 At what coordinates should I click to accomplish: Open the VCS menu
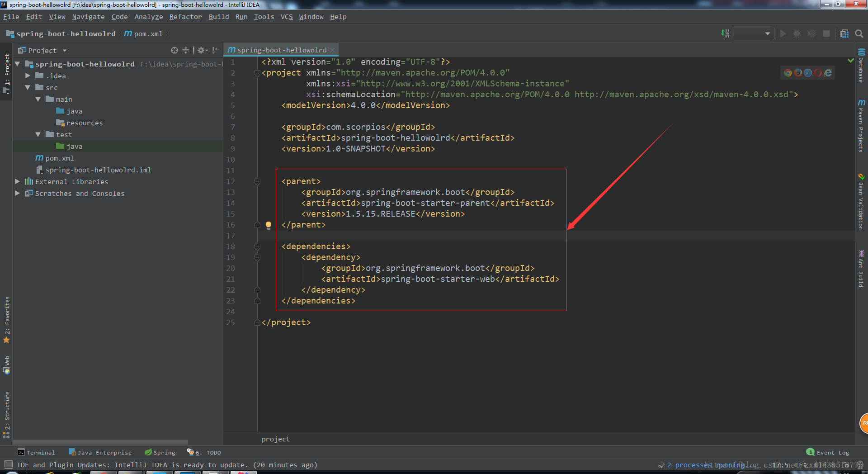[x=287, y=17]
